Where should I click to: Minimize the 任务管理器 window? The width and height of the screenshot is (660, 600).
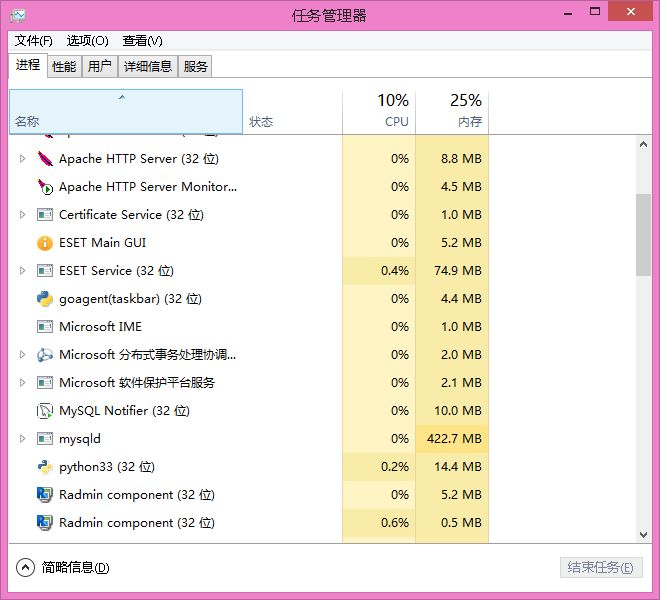[x=568, y=13]
